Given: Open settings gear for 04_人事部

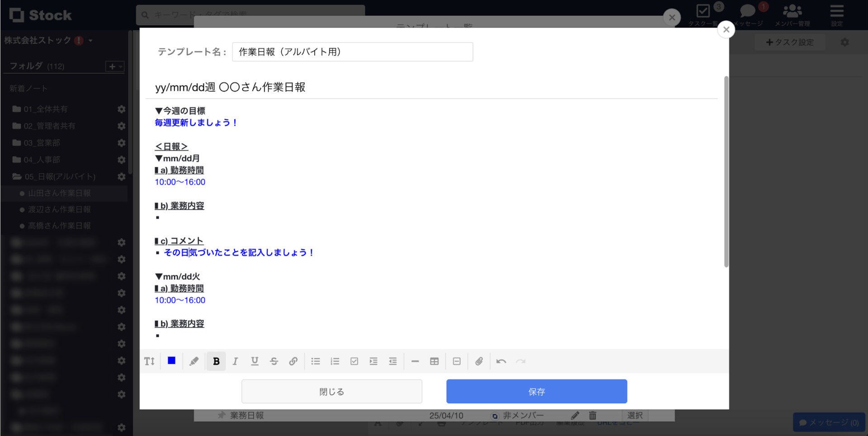Looking at the screenshot, I should point(121,160).
